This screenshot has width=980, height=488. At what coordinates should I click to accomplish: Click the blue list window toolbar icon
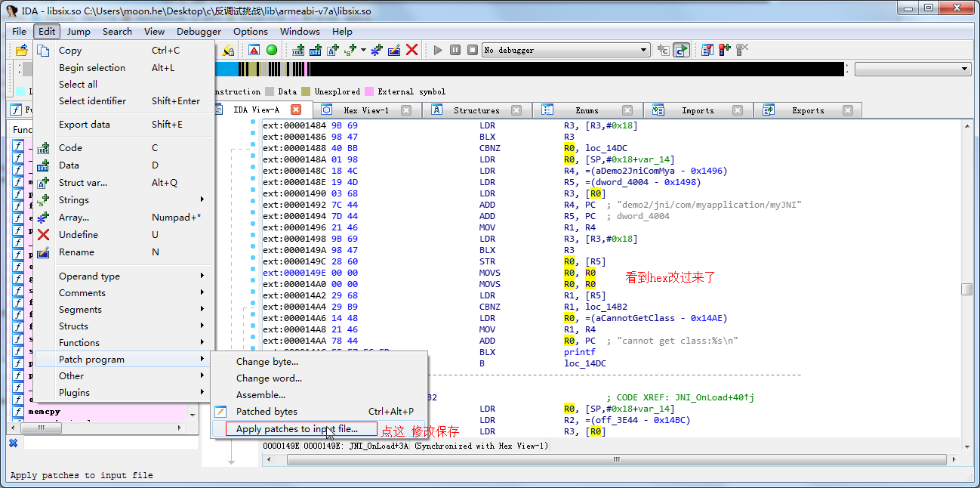point(707,50)
